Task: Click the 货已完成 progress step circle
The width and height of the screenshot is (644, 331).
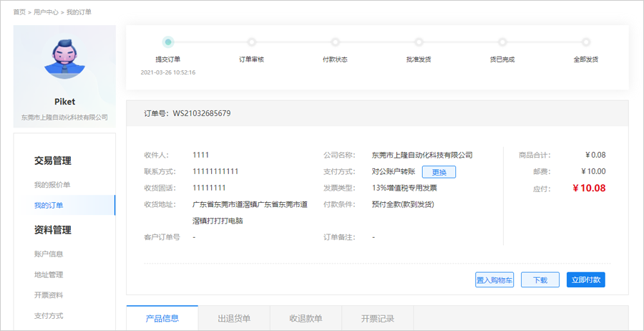Action: point(502,42)
